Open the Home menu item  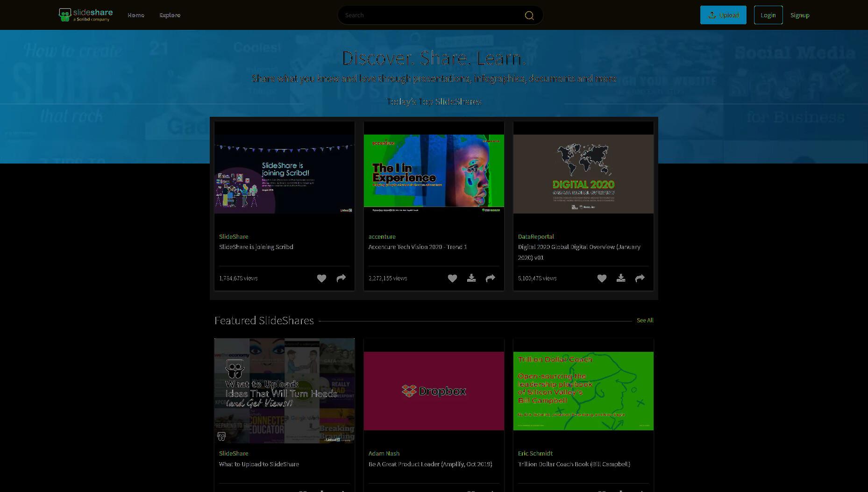[x=136, y=15]
